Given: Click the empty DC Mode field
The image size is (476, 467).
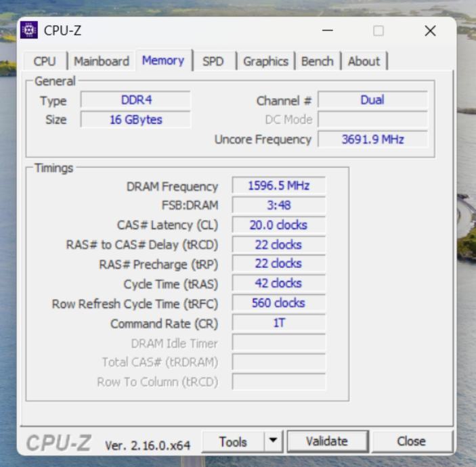Looking at the screenshot, I should click(372, 120).
